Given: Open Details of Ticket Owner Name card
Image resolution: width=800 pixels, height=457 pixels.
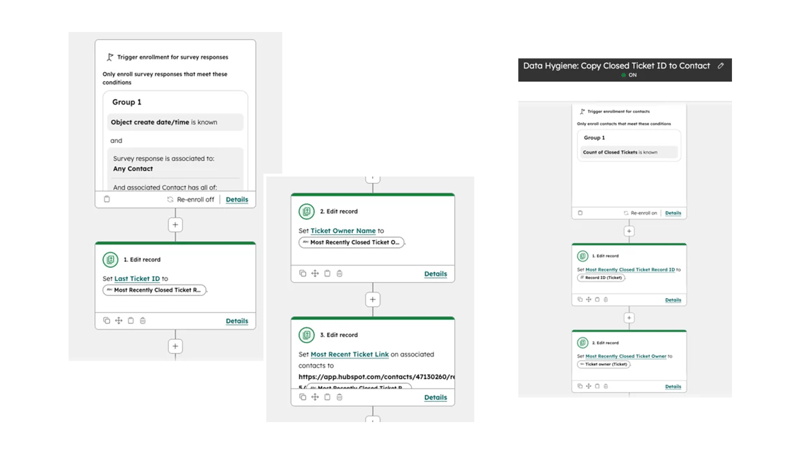Looking at the screenshot, I should click(x=435, y=274).
